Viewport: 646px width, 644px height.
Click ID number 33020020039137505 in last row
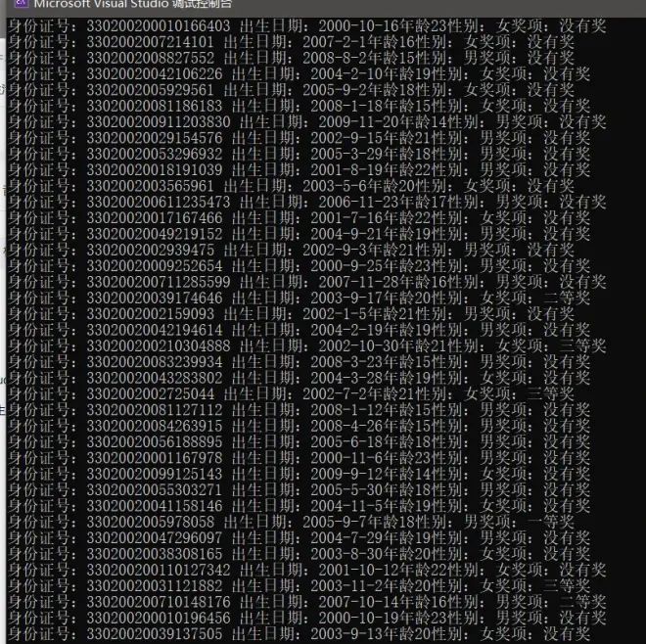tap(155, 633)
